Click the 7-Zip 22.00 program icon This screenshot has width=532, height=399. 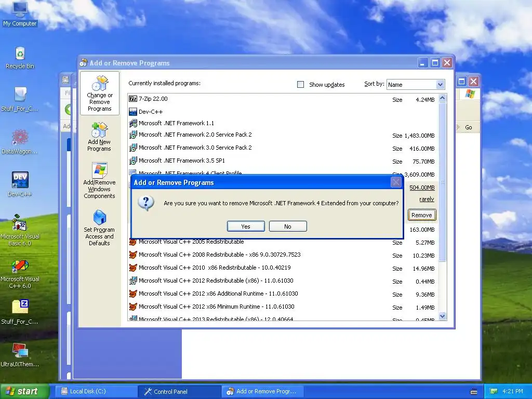[x=133, y=99]
